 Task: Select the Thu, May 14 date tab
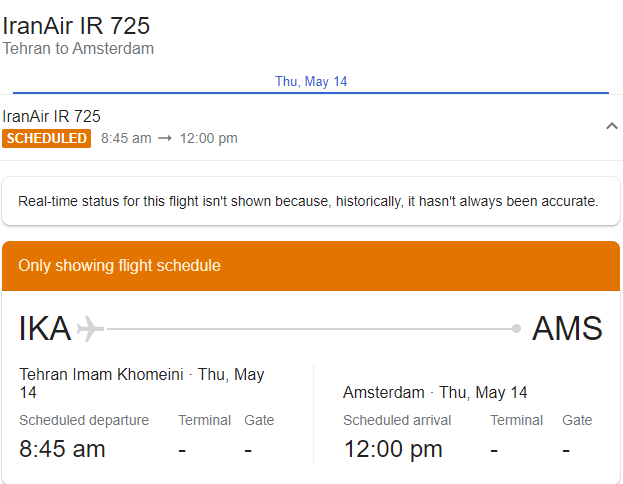[311, 82]
